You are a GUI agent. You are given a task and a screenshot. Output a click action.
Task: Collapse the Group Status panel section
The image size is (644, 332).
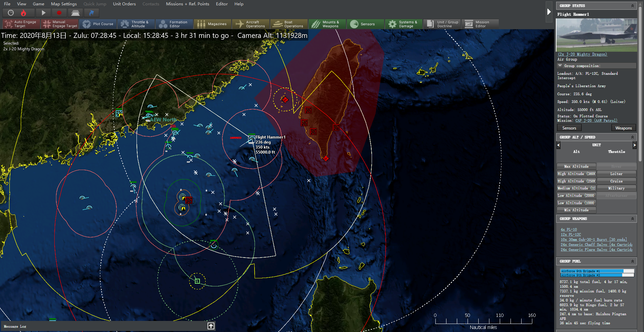pos(633,6)
